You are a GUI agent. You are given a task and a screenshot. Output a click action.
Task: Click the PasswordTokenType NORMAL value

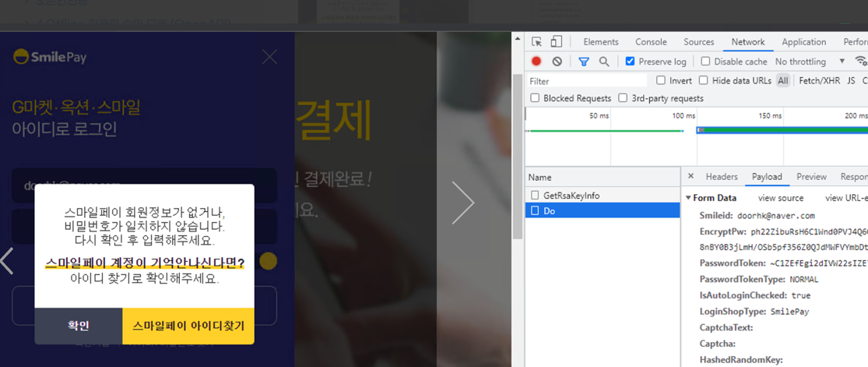(804, 279)
